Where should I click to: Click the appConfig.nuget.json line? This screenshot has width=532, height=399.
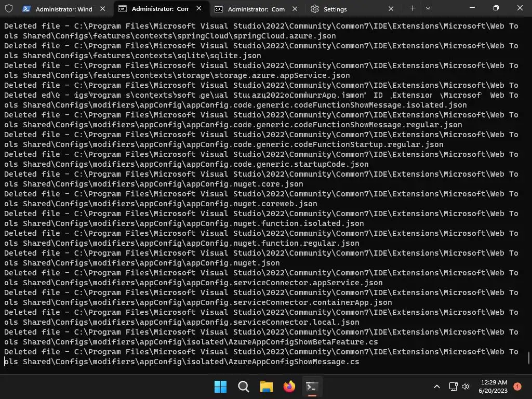point(142,262)
